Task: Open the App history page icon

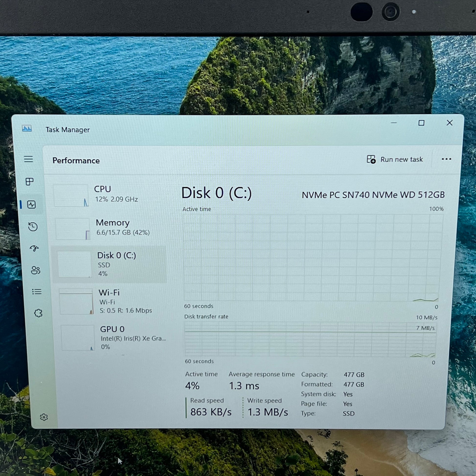Action: click(x=33, y=227)
